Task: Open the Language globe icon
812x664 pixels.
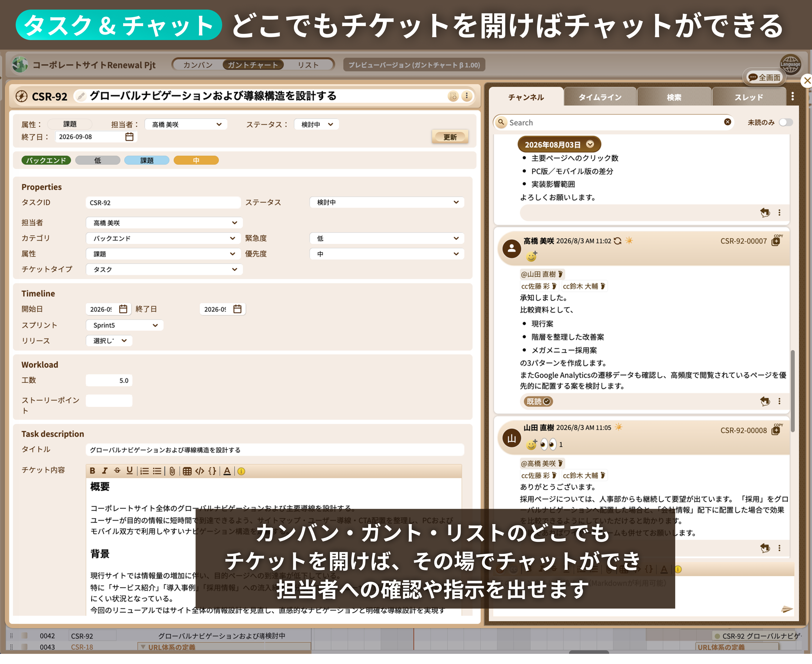Action: tap(790, 64)
